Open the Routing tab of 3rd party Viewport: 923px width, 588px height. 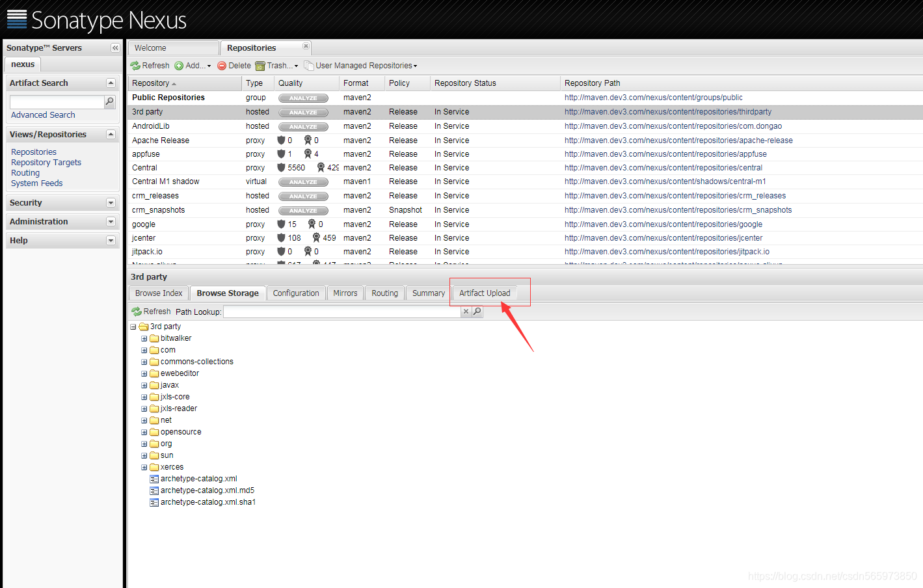click(384, 293)
